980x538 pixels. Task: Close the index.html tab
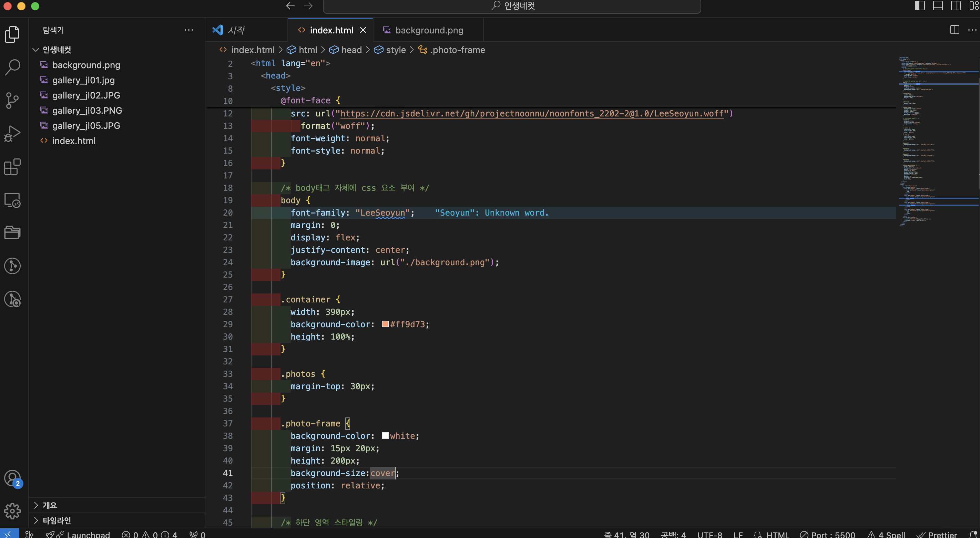[x=363, y=30]
